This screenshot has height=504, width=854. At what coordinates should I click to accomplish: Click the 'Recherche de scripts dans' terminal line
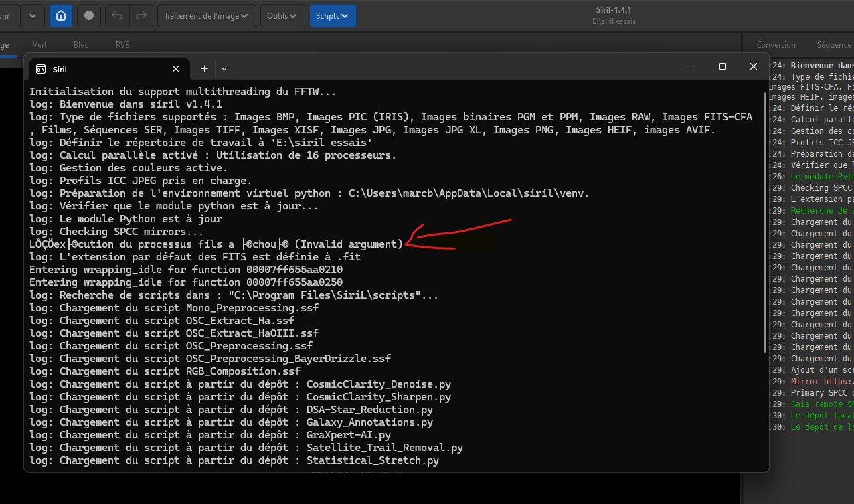[x=234, y=295]
